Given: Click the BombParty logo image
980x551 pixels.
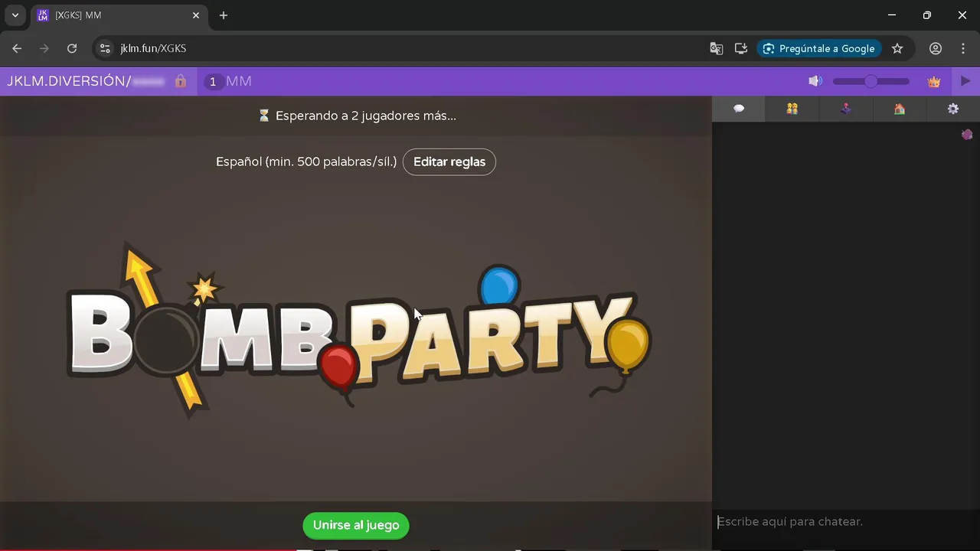Looking at the screenshot, I should (x=358, y=331).
